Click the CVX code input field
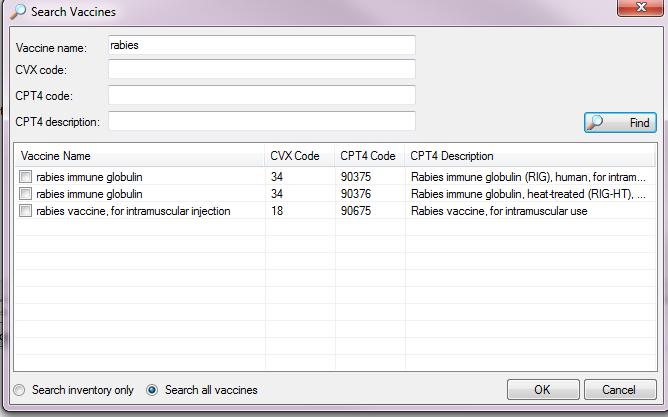The height and width of the screenshot is (417, 668). coord(262,69)
